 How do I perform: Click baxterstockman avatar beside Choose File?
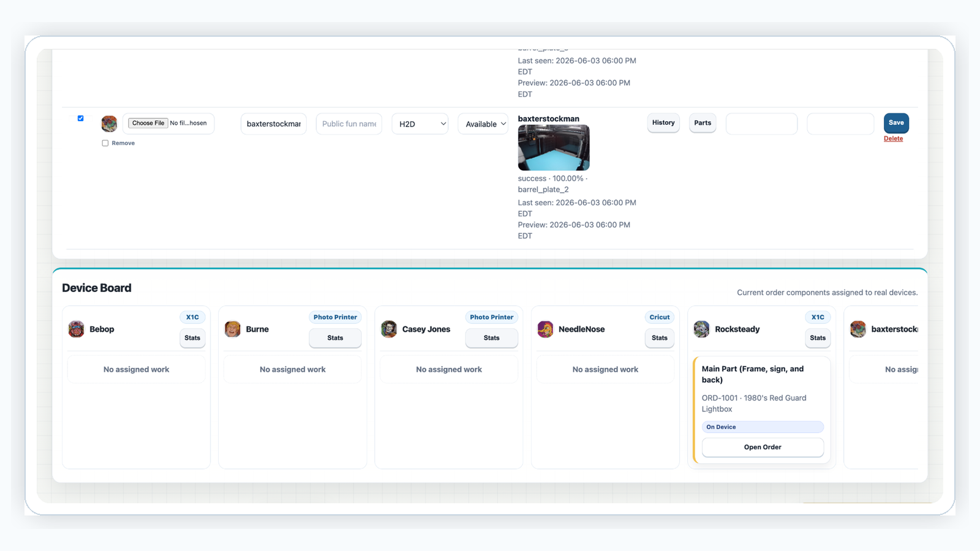point(109,124)
